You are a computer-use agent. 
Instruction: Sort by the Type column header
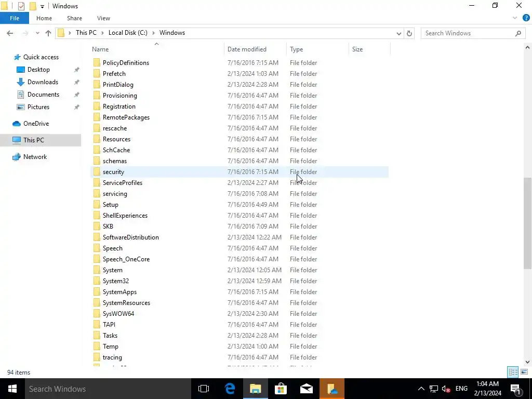point(317,49)
